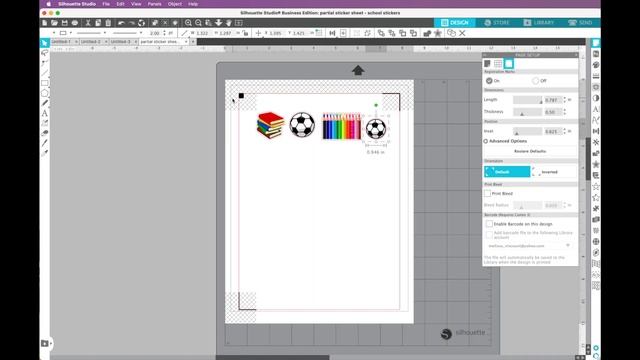The height and width of the screenshot is (360, 640).
Task: Select the red stack of books sticker
Action: tap(270, 125)
